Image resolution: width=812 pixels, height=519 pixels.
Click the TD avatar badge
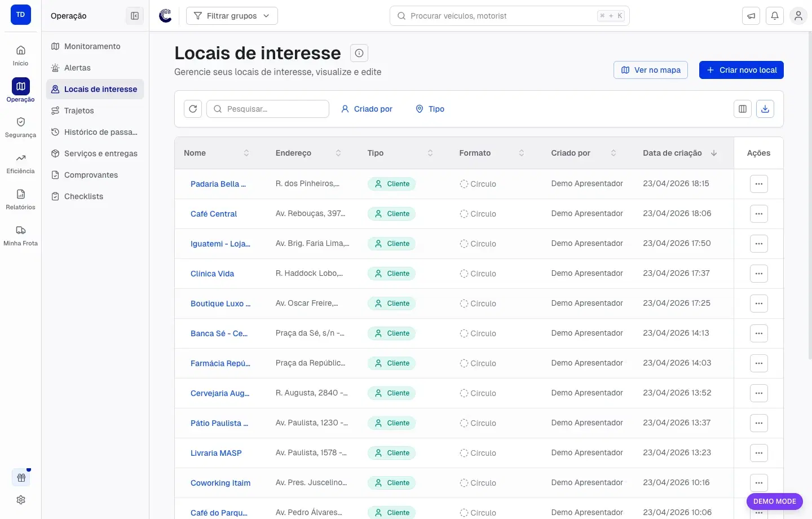[x=20, y=15]
